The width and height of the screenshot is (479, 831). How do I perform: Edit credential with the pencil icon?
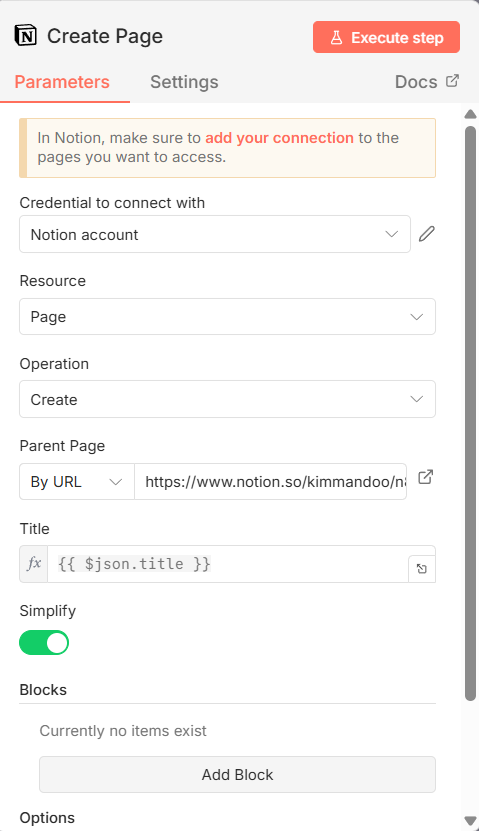click(427, 234)
